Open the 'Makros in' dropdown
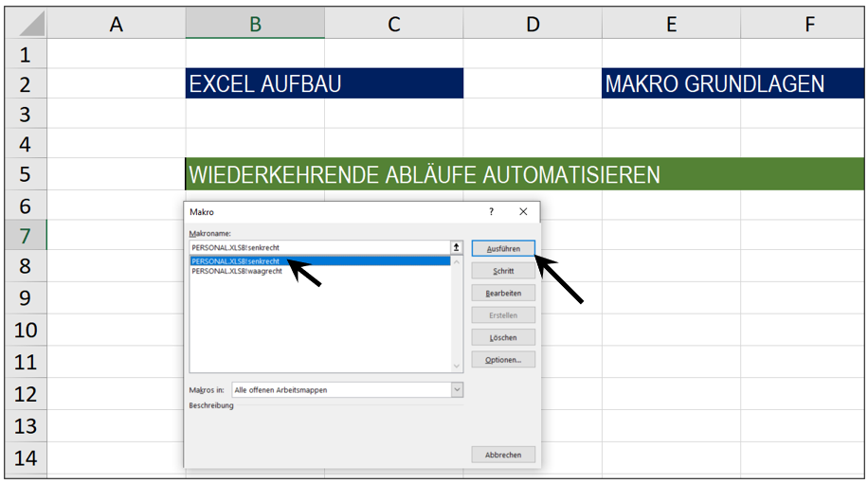 (457, 389)
